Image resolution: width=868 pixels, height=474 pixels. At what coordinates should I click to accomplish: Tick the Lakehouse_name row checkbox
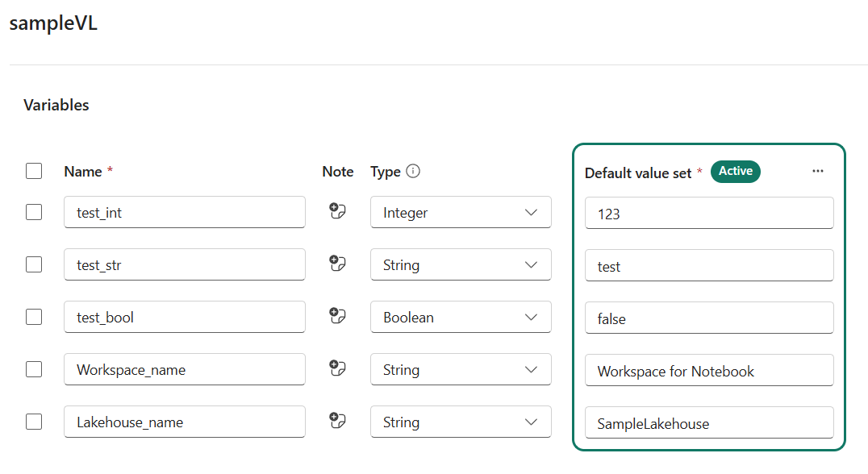pos(34,422)
